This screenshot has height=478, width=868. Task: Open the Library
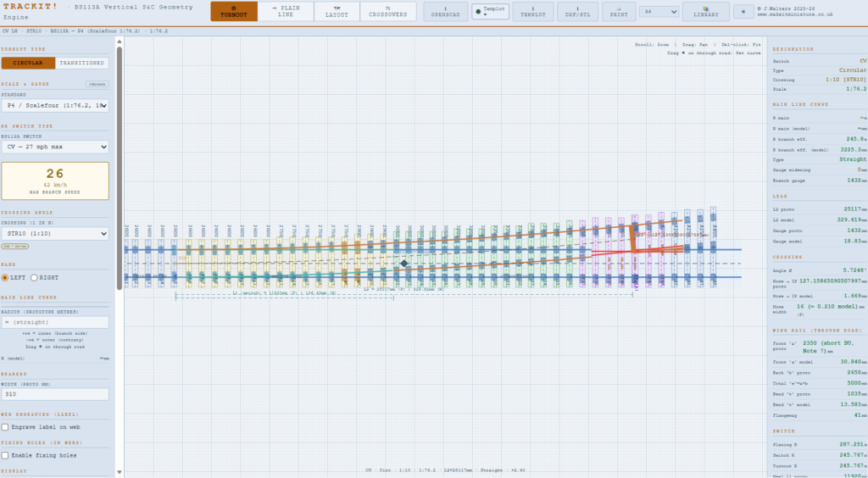point(706,12)
